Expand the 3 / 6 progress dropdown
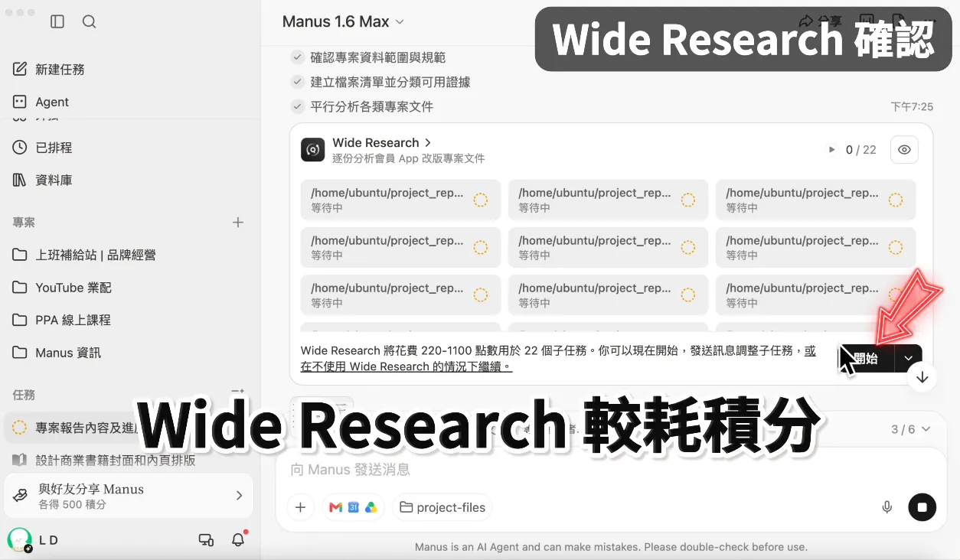The height and width of the screenshot is (560, 960). pos(910,429)
